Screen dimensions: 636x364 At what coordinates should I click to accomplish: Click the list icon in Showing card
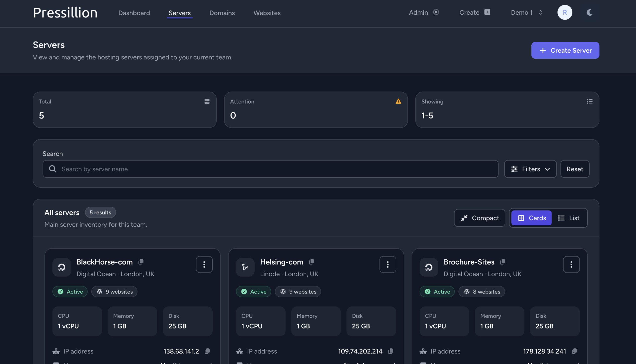[x=590, y=101]
